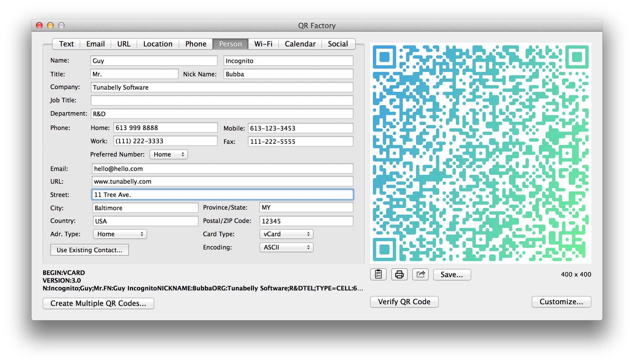Viewport: 634px width, 364px height.
Task: Click the Department field with R&D
Action: (x=222, y=114)
